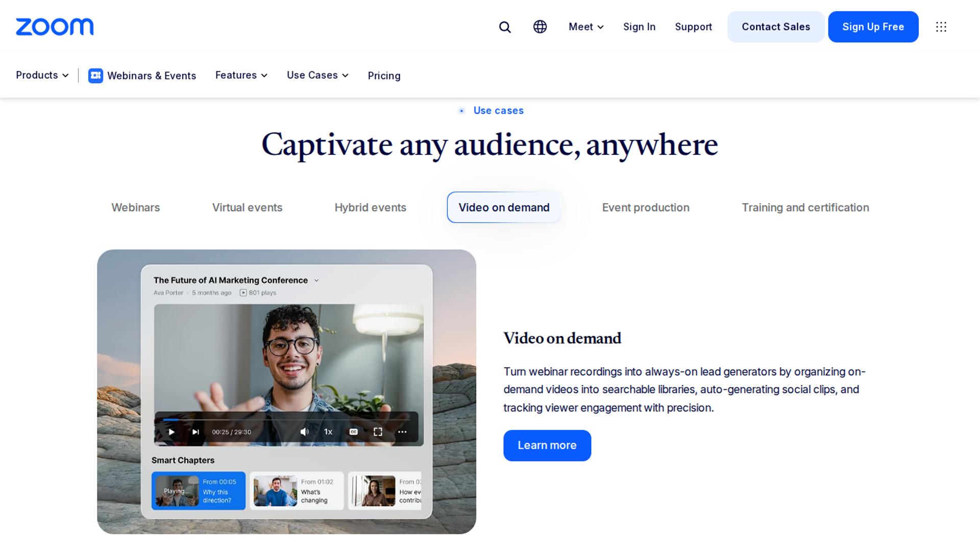
Task: Select the Webinars tab
Action: (136, 207)
